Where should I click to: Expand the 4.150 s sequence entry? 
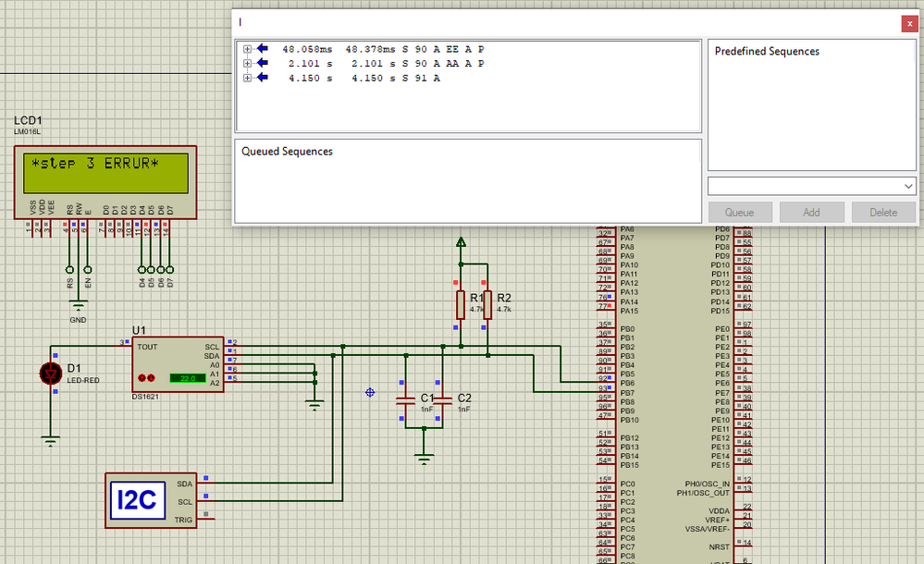pyautogui.click(x=248, y=78)
